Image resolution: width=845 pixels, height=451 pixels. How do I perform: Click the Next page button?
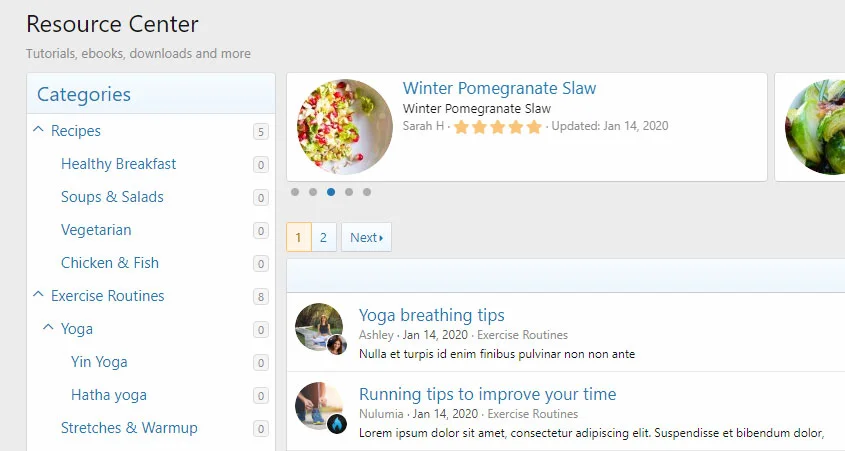(366, 238)
